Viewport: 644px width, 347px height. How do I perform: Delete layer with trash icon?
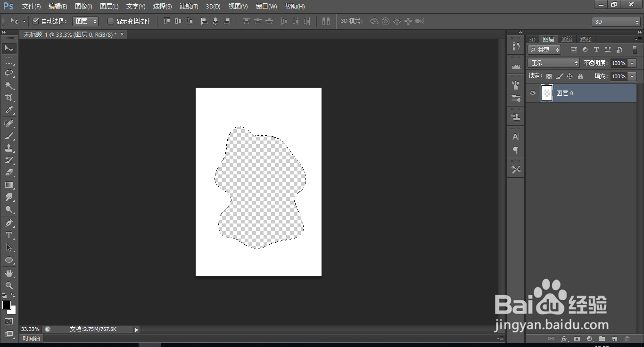(x=627, y=339)
